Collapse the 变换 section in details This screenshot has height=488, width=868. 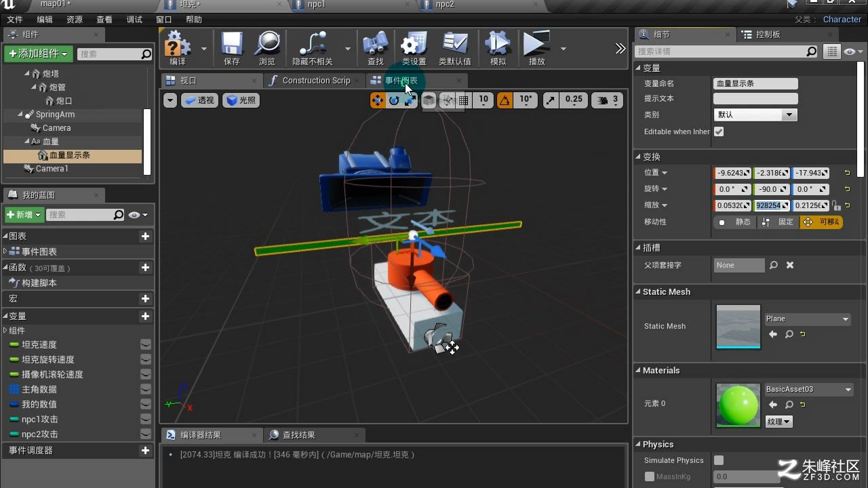[x=638, y=157]
